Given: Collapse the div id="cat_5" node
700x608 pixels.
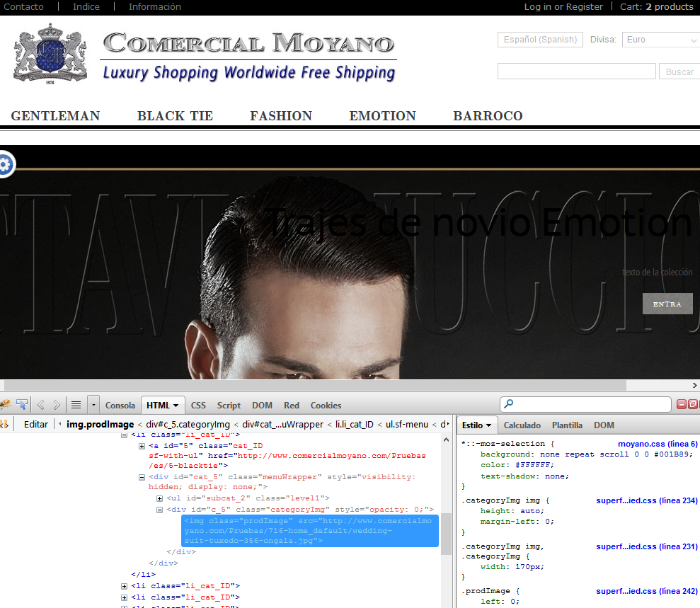Looking at the screenshot, I should pyautogui.click(x=142, y=477).
